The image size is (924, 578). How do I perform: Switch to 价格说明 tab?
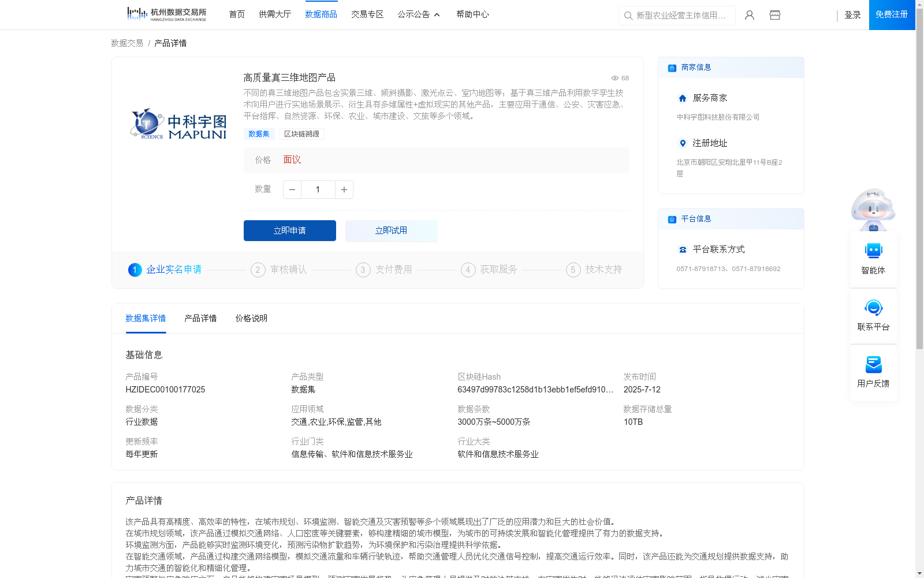pos(251,318)
